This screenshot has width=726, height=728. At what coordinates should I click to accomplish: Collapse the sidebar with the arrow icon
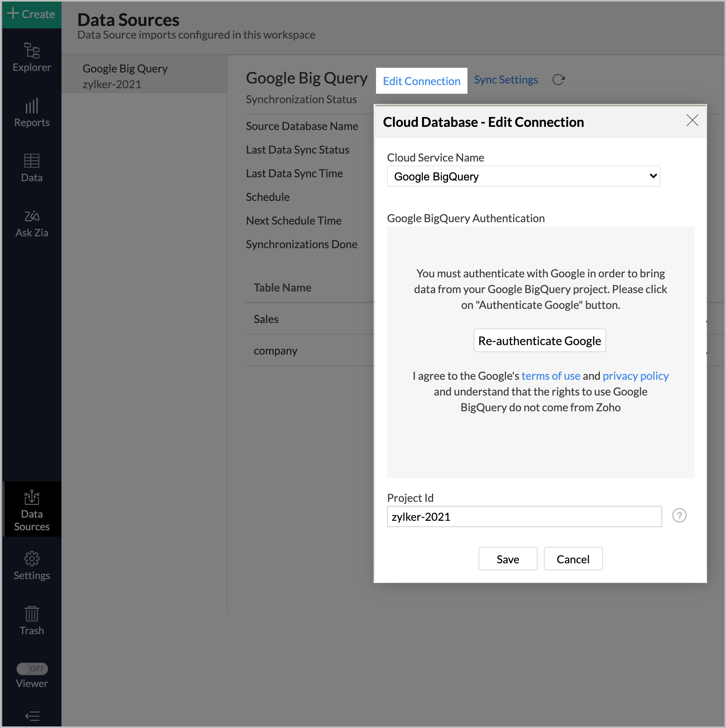coord(32,715)
